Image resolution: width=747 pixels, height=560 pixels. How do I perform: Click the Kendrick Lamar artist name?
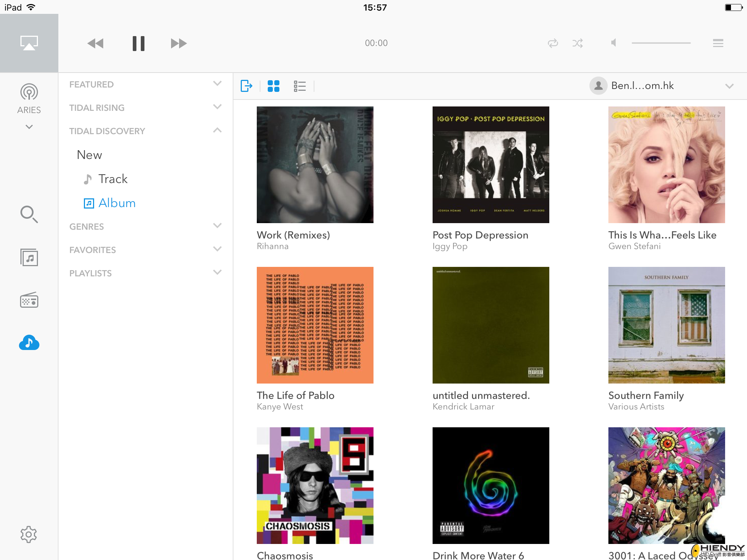point(463,407)
